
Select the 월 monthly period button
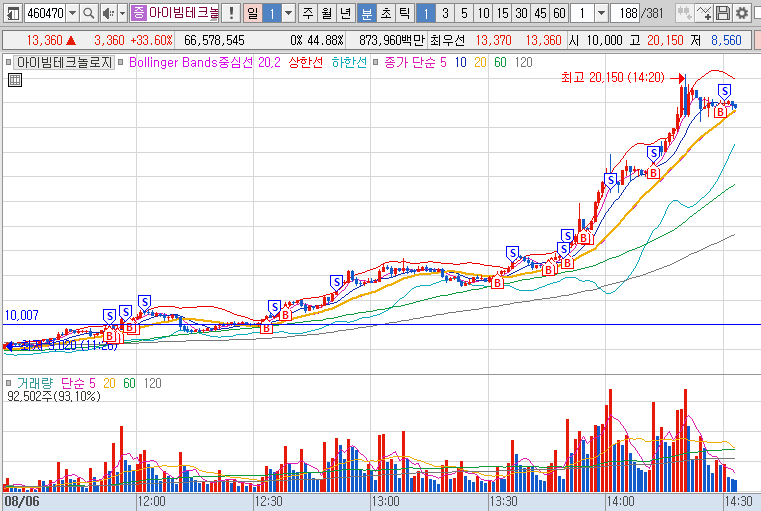327,13
